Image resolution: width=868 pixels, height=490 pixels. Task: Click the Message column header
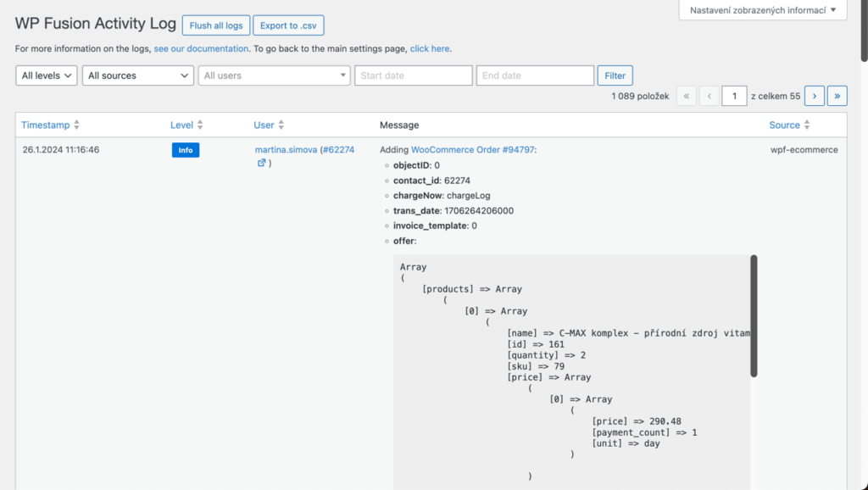(x=399, y=125)
